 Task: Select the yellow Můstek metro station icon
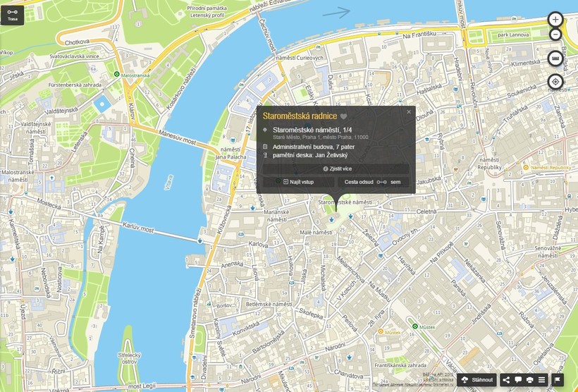click(x=381, y=331)
